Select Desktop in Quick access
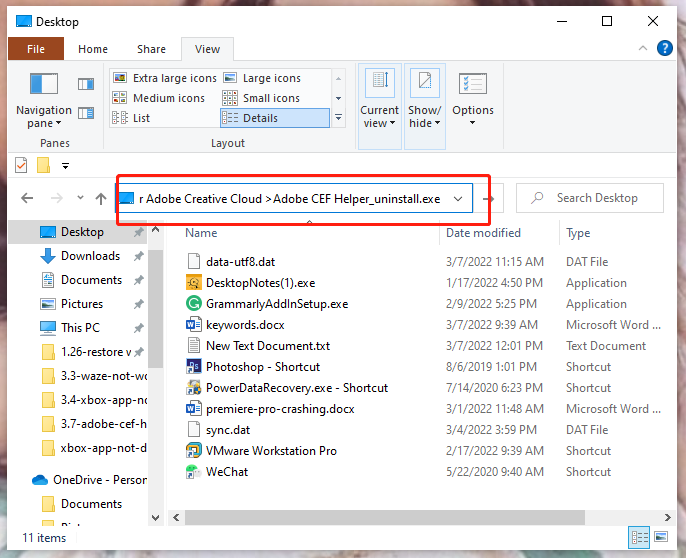The width and height of the screenshot is (686, 558). 82,232
